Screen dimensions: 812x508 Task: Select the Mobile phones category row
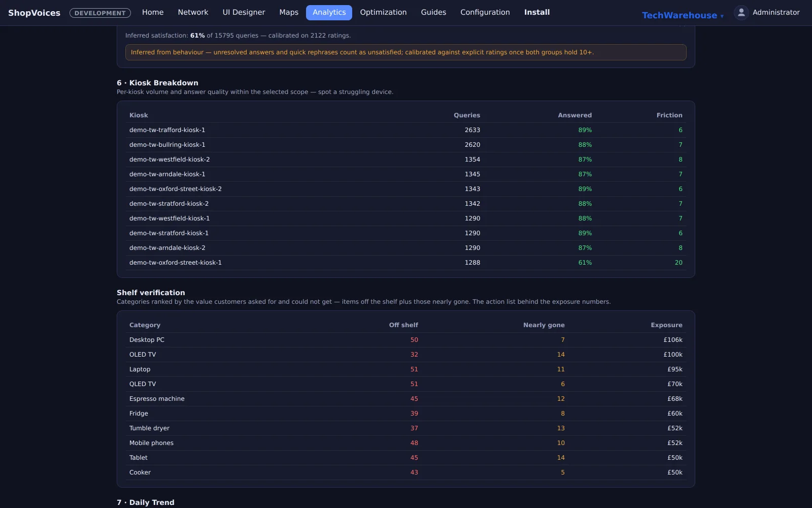click(406, 443)
